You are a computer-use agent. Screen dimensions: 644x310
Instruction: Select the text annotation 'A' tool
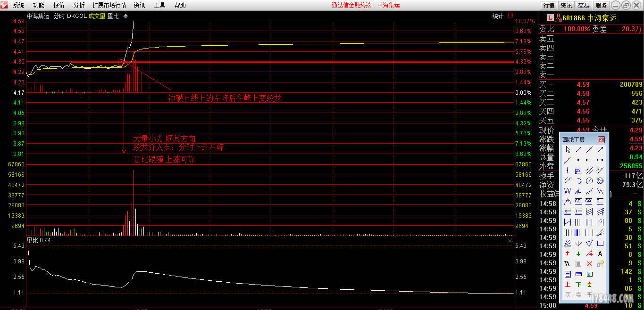tap(600, 254)
